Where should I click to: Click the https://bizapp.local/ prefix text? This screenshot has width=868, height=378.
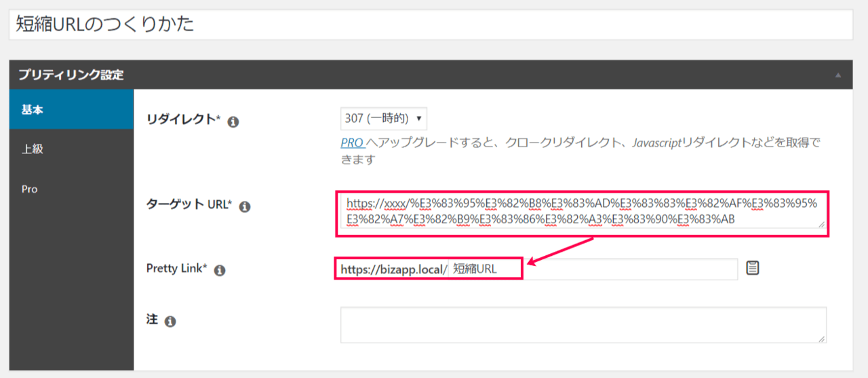(393, 269)
